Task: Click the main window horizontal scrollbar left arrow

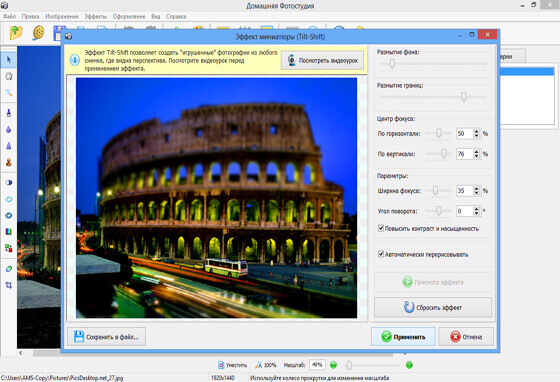Action: pos(21,353)
